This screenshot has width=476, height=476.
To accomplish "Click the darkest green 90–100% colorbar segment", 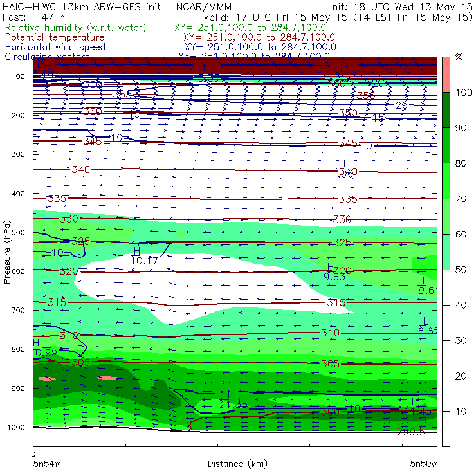I will coord(446,110).
